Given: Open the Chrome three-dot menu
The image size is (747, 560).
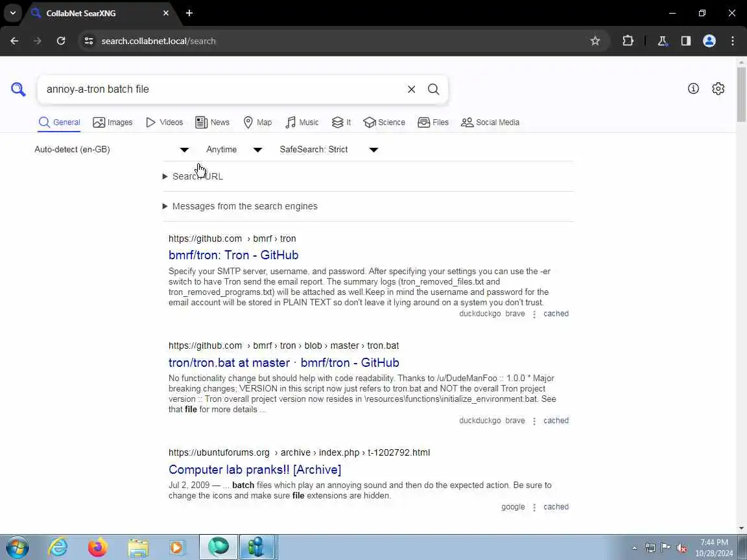Looking at the screenshot, I should click(x=733, y=41).
